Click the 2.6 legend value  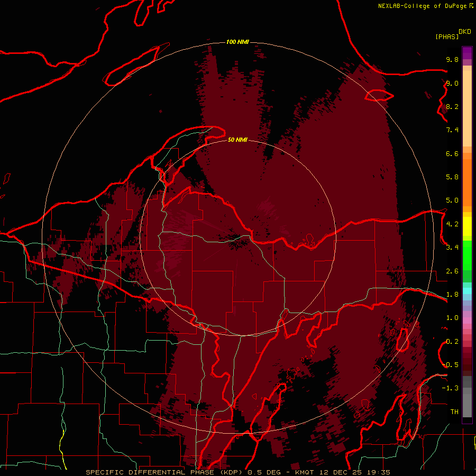click(x=452, y=271)
